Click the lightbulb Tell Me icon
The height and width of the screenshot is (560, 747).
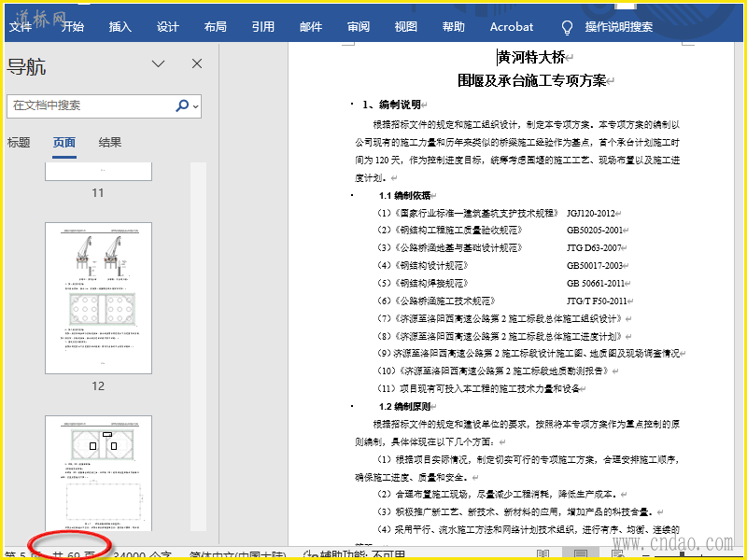click(x=566, y=27)
